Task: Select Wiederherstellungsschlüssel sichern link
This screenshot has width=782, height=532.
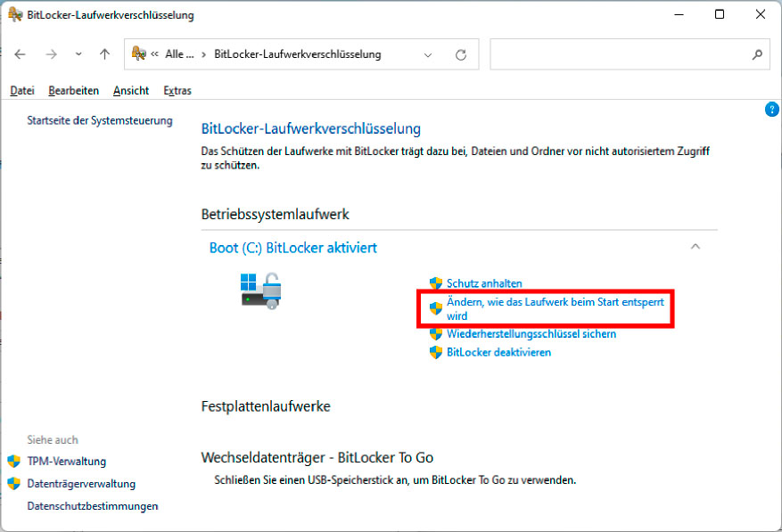Action: click(531, 334)
